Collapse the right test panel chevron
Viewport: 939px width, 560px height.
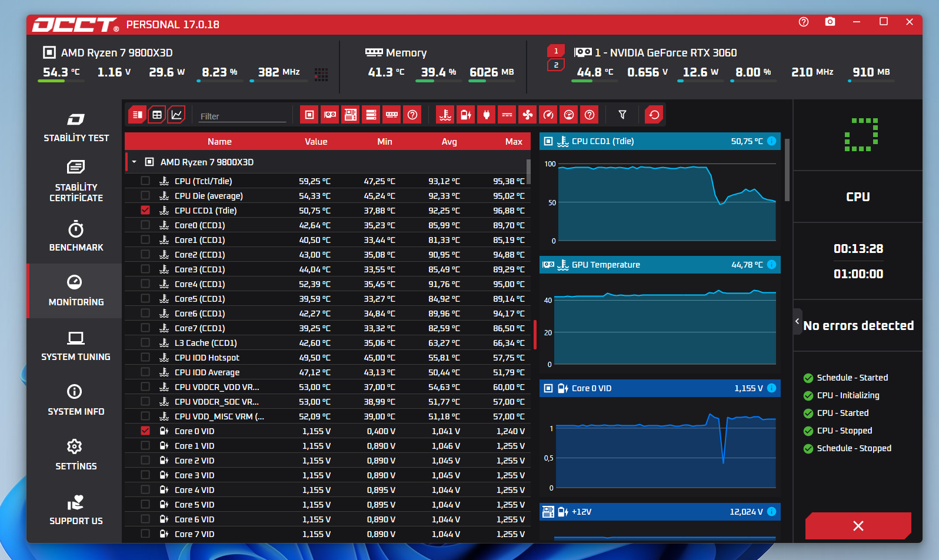click(797, 322)
